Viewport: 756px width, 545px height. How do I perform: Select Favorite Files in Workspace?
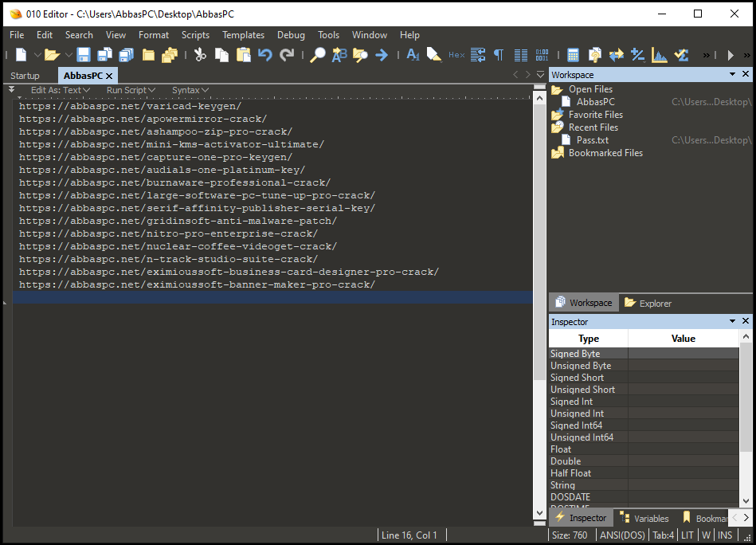(x=595, y=115)
